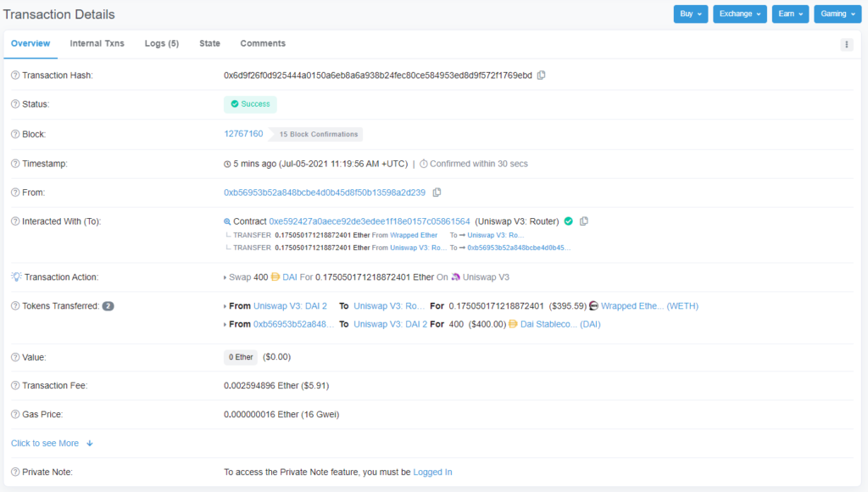Open the Gaming dropdown menu
This screenshot has height=492, width=868.
[837, 14]
